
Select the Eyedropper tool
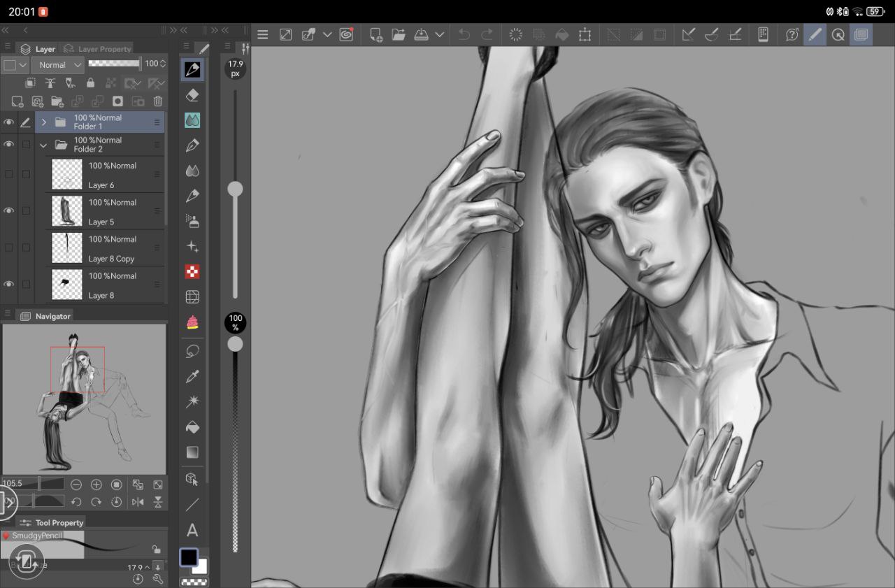click(x=192, y=377)
